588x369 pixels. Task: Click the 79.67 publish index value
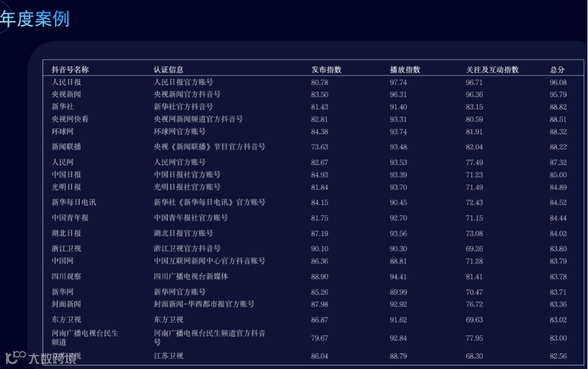coord(319,338)
